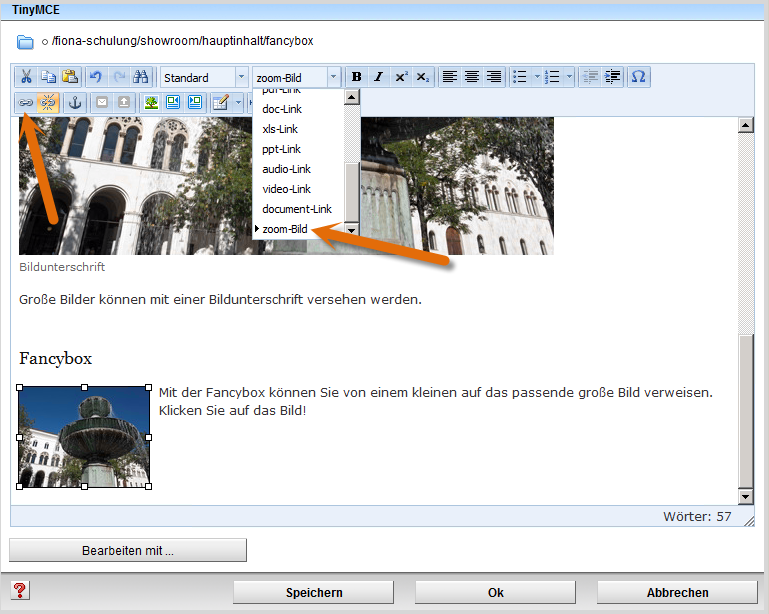Screen dimensions: 769x614
Task: Click the Insert Link chain icon
Action: click(x=26, y=102)
